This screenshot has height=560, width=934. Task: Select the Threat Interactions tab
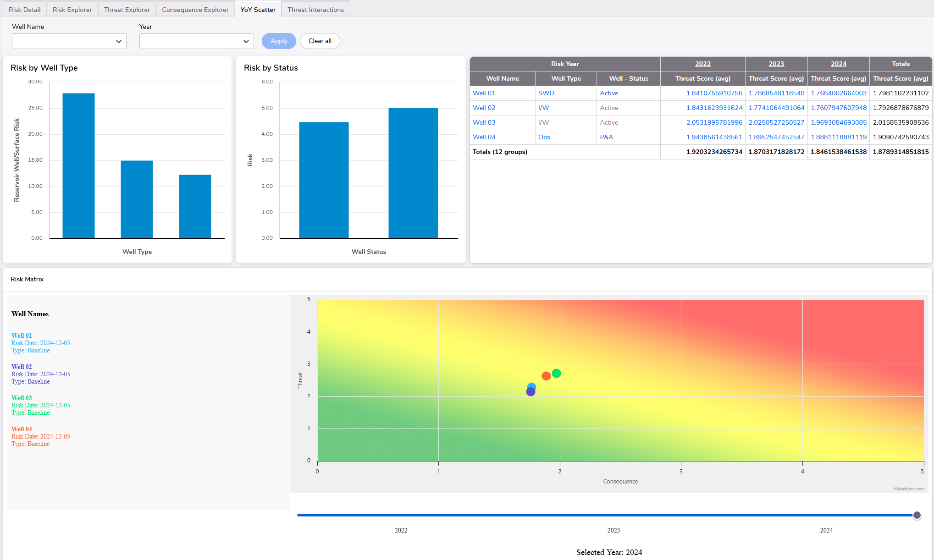(x=315, y=10)
